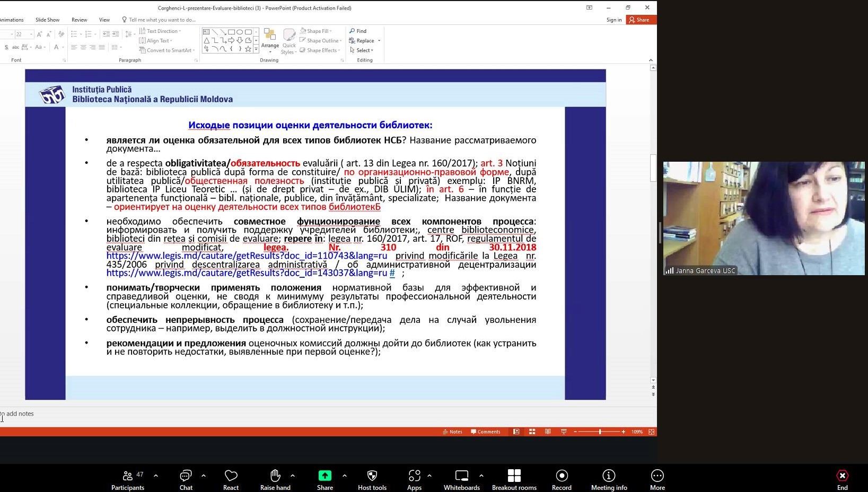Open Zoom Whiteboards
Screen dimensions: 868x492
tap(461, 476)
